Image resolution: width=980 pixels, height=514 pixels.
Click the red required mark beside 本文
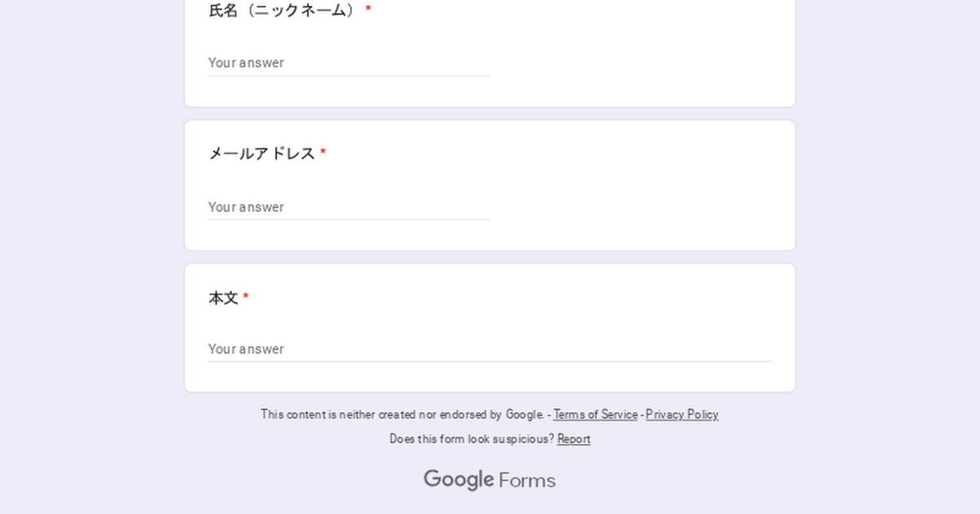[x=246, y=298]
